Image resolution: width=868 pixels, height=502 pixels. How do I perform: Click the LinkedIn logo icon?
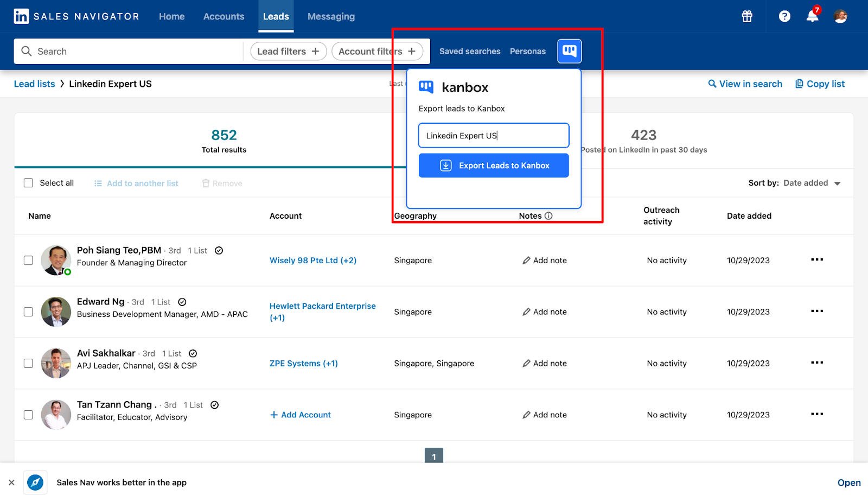pos(21,16)
